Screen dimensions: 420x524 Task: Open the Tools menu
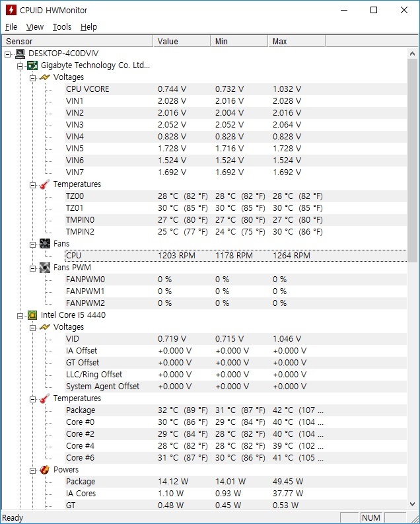tap(62, 26)
